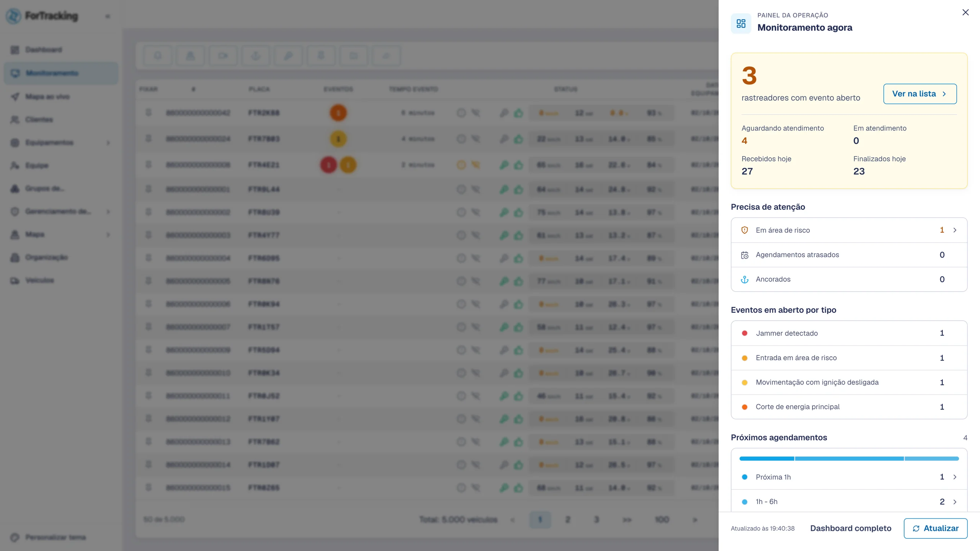Click the red event badge on FTR4E21 row
The image size is (980, 551).
point(328,165)
